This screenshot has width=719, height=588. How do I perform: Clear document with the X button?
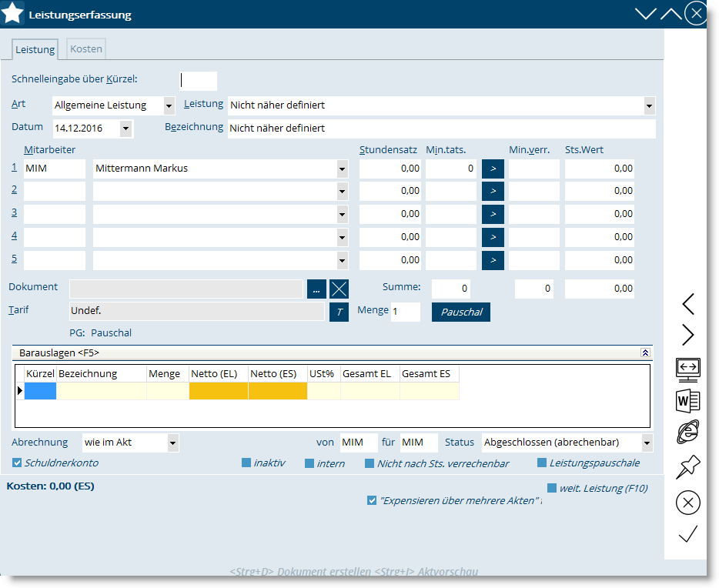pos(339,289)
